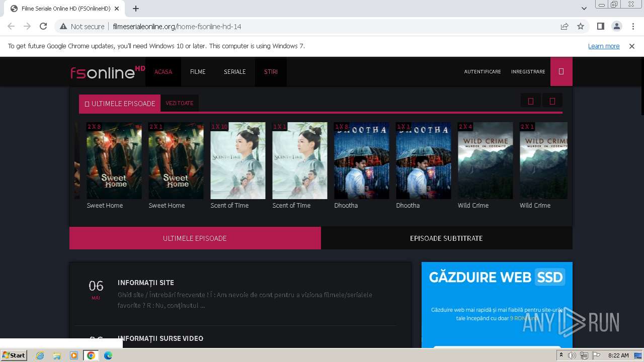Image resolution: width=644 pixels, height=362 pixels.
Task: Click the carousel previous arrow button
Action: [530, 101]
